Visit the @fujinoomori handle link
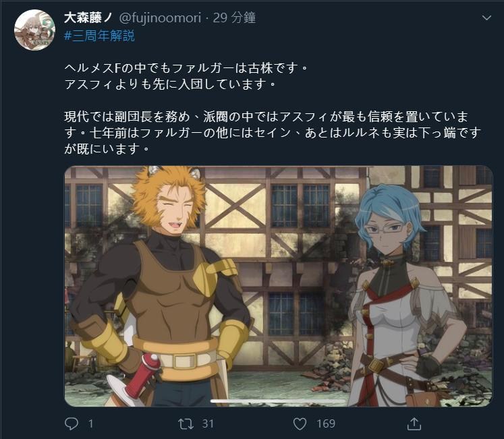 pyautogui.click(x=160, y=18)
